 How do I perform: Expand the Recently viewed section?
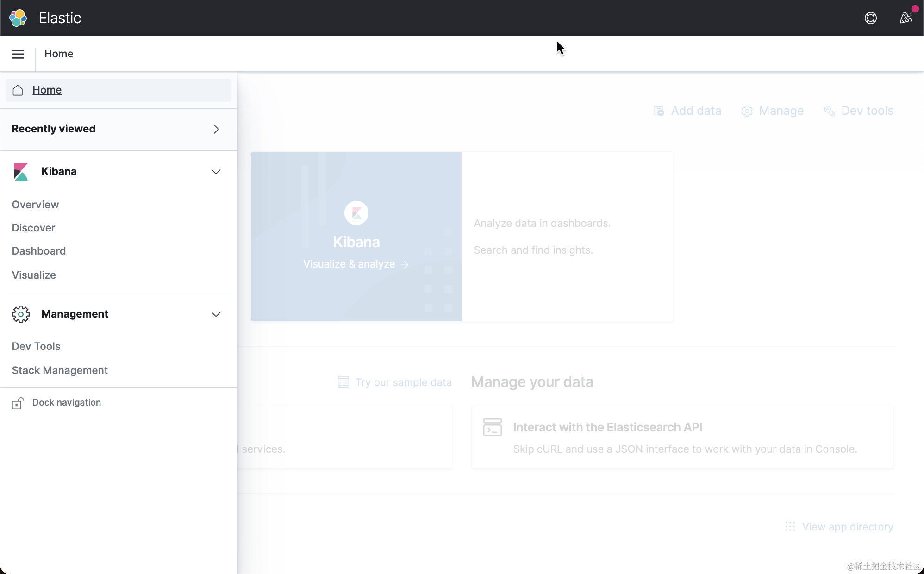[x=216, y=129]
